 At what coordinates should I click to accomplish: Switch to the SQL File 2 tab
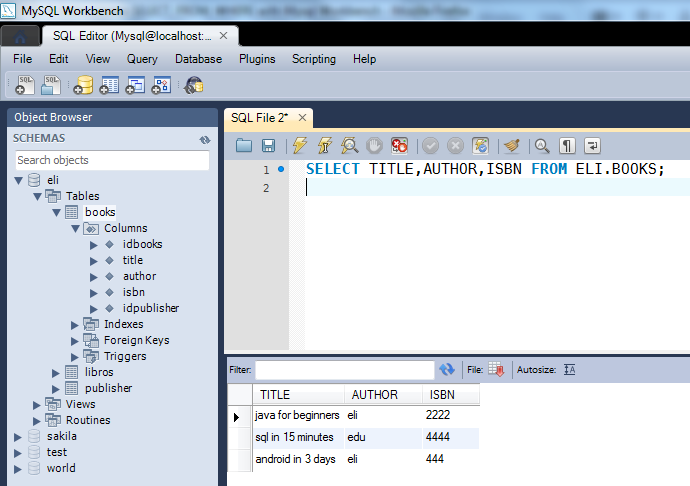pyautogui.click(x=259, y=118)
